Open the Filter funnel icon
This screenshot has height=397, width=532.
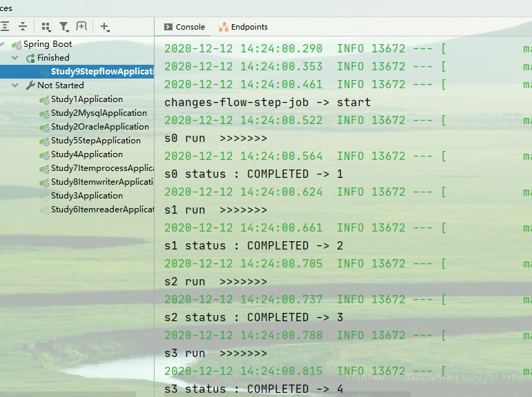(63, 27)
